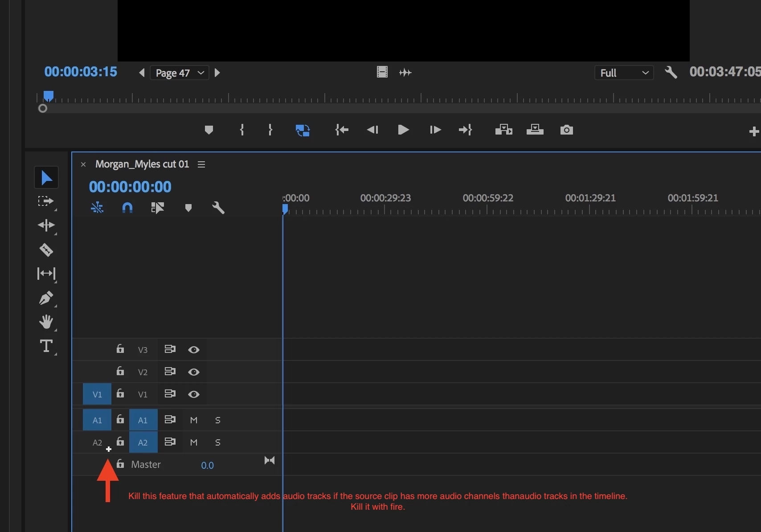The width and height of the screenshot is (761, 532).
Task: Export frame with camera icon
Action: point(567,130)
